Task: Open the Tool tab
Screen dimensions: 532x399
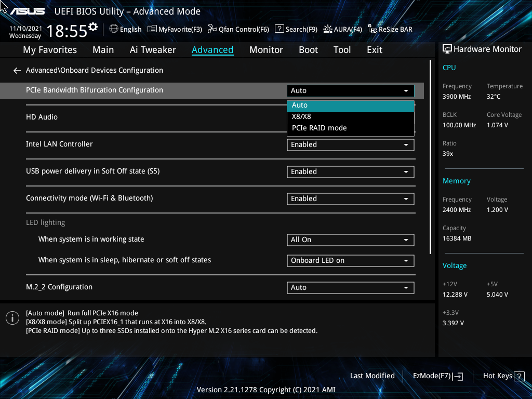Action: [342, 50]
